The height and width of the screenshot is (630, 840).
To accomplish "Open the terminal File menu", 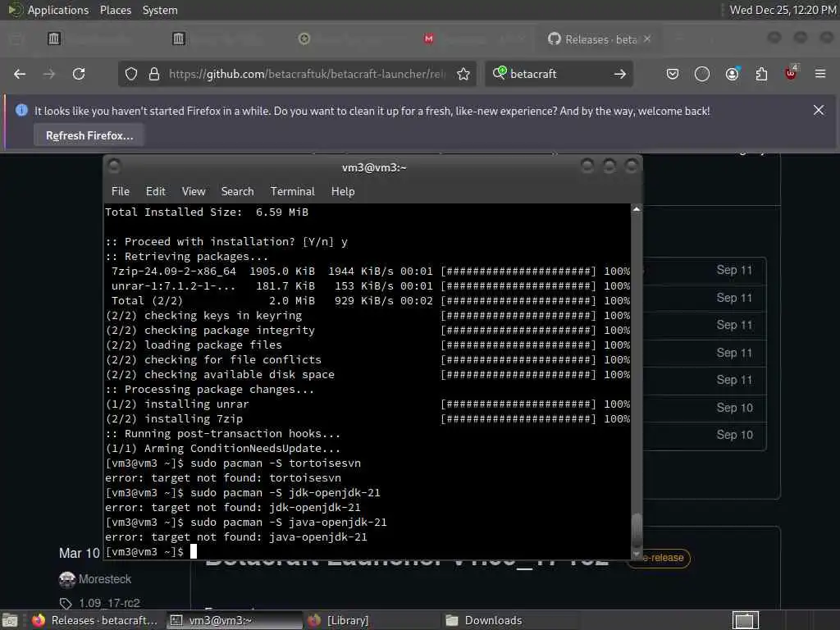I will pos(120,191).
